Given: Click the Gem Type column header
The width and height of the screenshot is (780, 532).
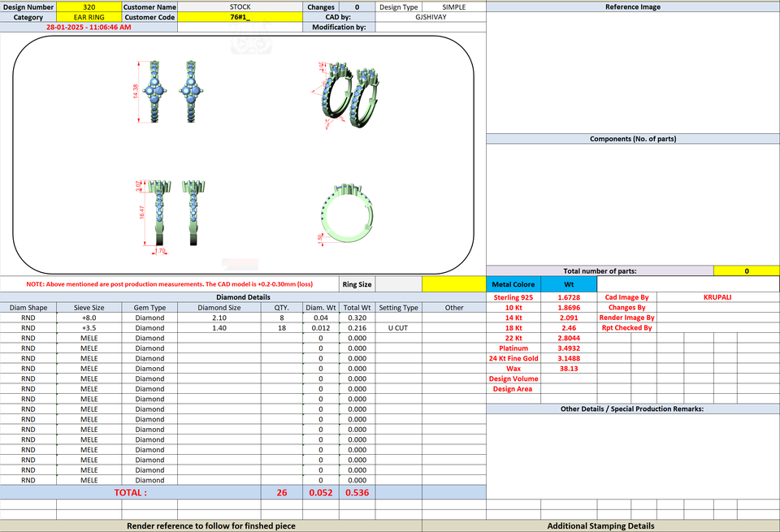Looking at the screenshot, I should coord(149,308).
